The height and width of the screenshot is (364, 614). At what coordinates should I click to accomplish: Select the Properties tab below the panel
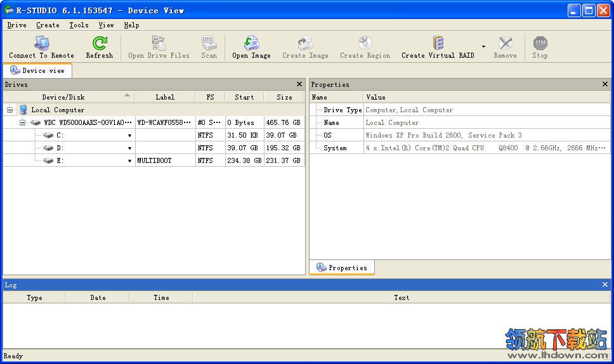click(x=342, y=268)
